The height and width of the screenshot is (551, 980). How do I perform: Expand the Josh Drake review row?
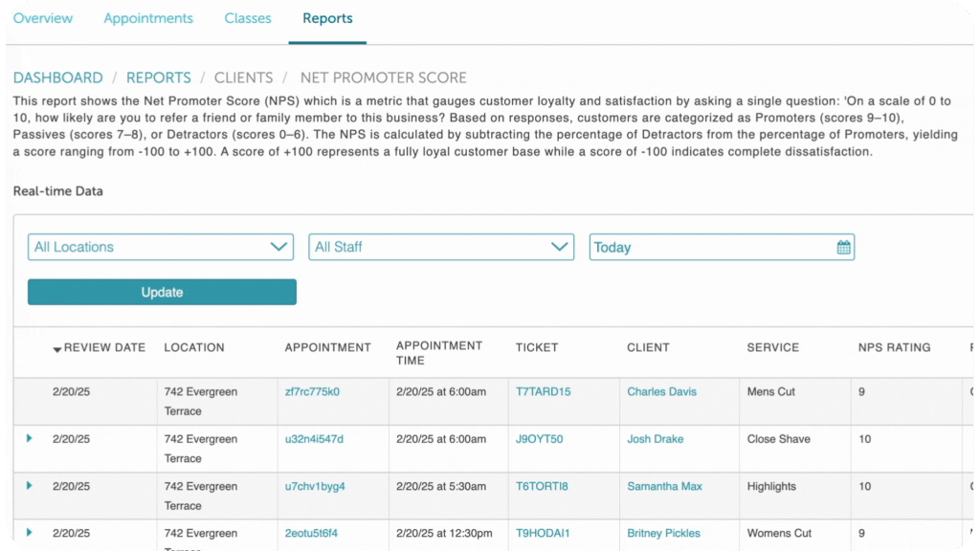(x=30, y=439)
